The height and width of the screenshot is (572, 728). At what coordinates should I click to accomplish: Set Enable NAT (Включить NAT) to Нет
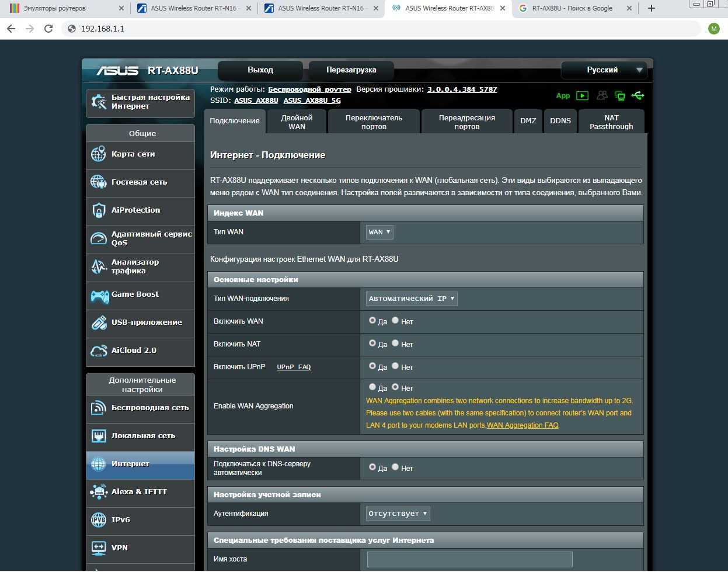(x=395, y=344)
